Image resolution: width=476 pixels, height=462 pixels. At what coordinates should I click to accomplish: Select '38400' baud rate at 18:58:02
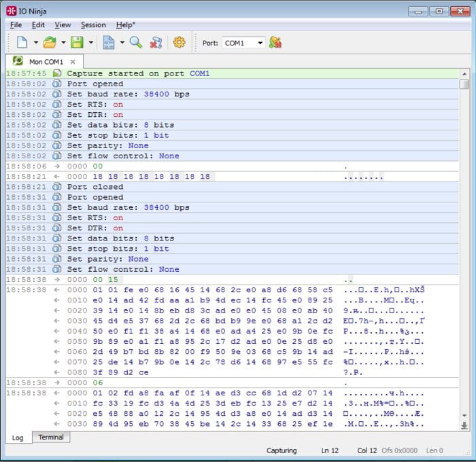pos(156,94)
